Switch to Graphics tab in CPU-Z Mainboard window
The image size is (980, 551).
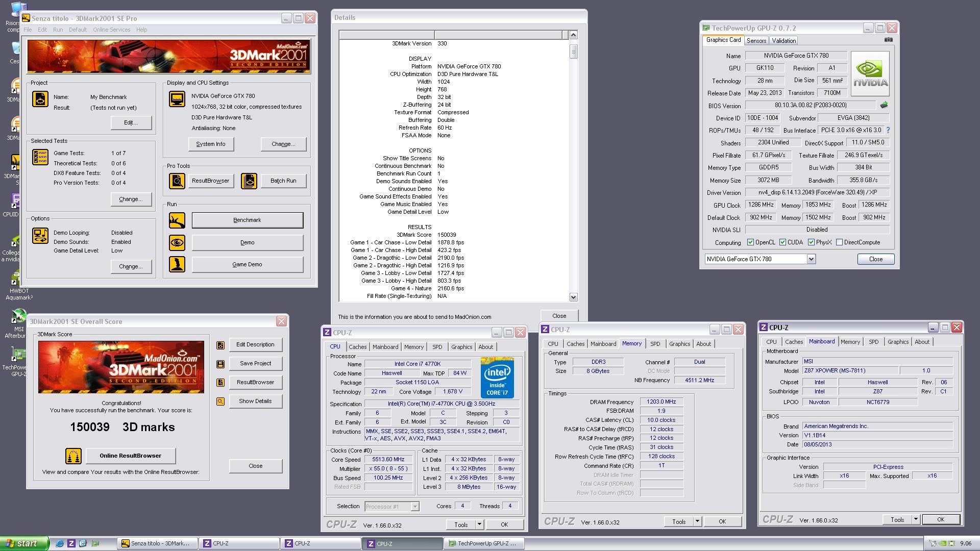pos(898,342)
